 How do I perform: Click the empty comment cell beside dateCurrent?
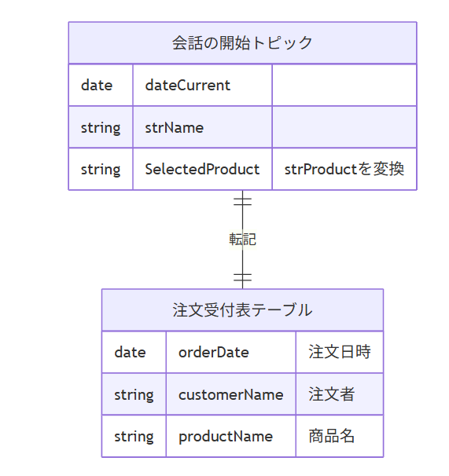[x=344, y=85]
